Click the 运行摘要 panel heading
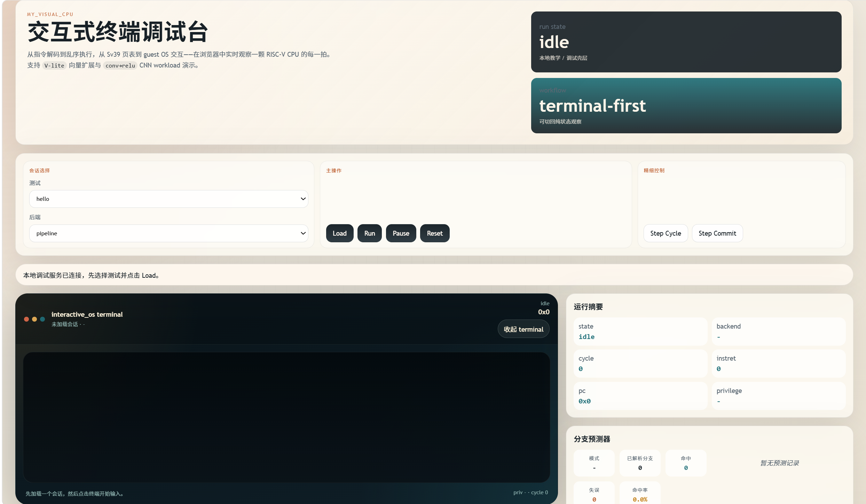Image resolution: width=866 pixels, height=504 pixels. tap(588, 307)
